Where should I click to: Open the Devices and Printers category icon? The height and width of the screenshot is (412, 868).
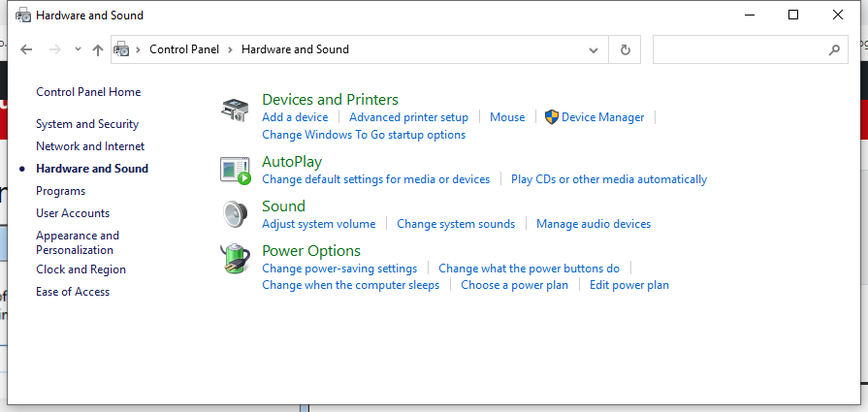point(236,110)
